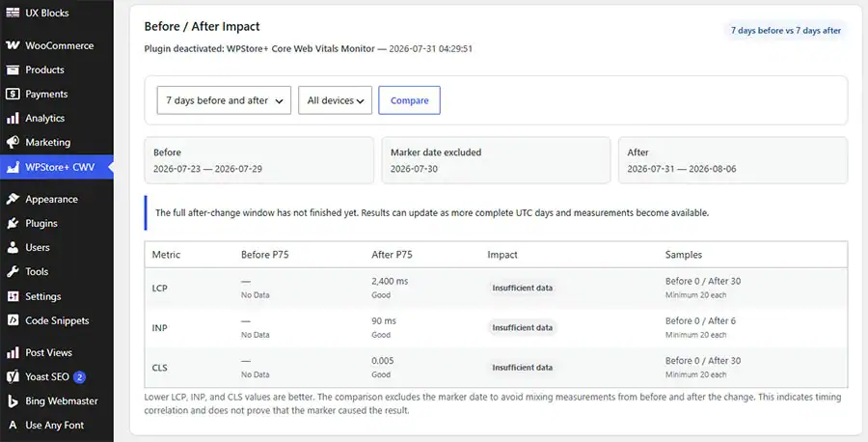
Task: Click the Marker date excluded card
Action: [x=496, y=160]
